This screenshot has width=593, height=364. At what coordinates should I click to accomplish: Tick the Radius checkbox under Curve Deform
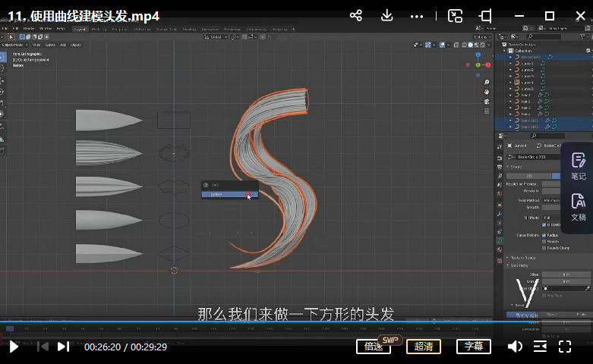[544, 235]
